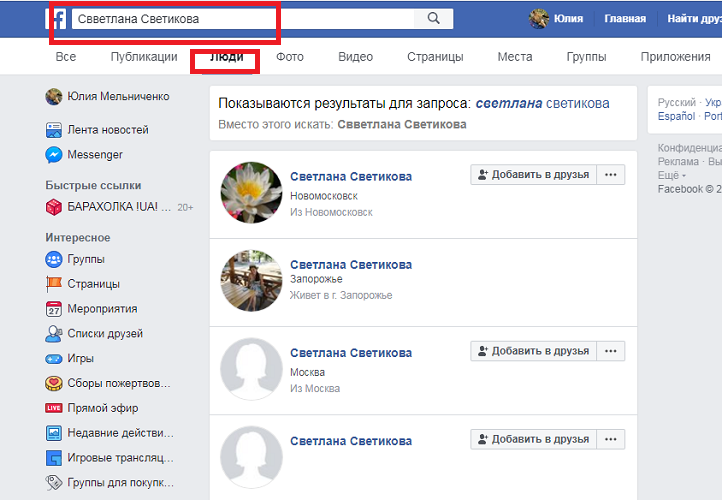Open the water lily profile photo
The image size is (722, 500).
pos(251,192)
